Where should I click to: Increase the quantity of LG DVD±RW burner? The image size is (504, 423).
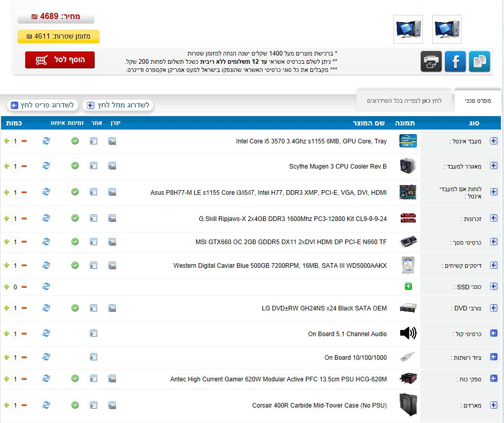tap(7, 308)
